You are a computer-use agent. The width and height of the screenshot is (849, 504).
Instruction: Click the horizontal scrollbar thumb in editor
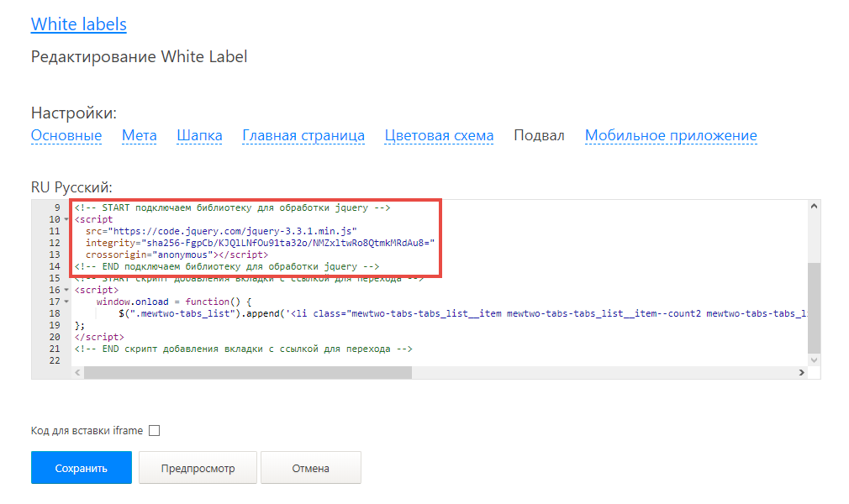[248, 372]
